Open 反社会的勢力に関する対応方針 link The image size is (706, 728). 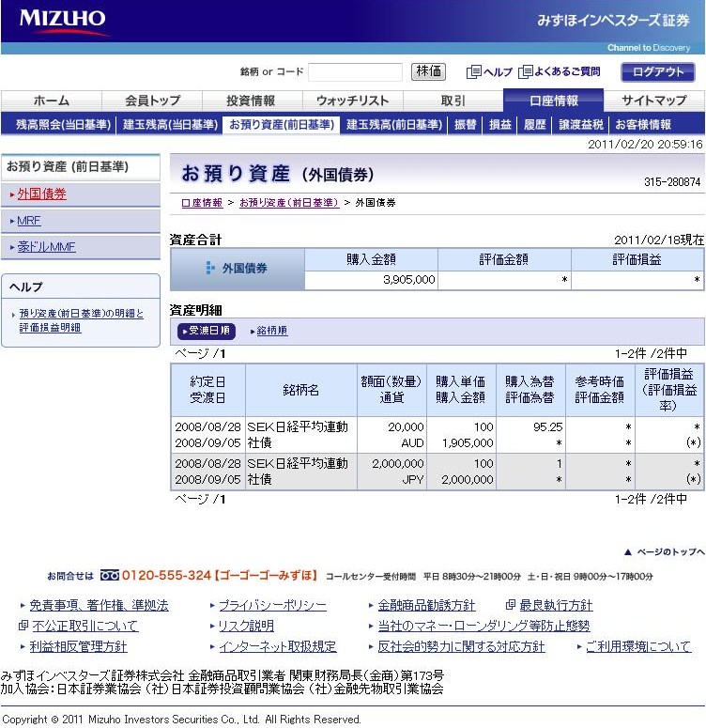[461, 646]
